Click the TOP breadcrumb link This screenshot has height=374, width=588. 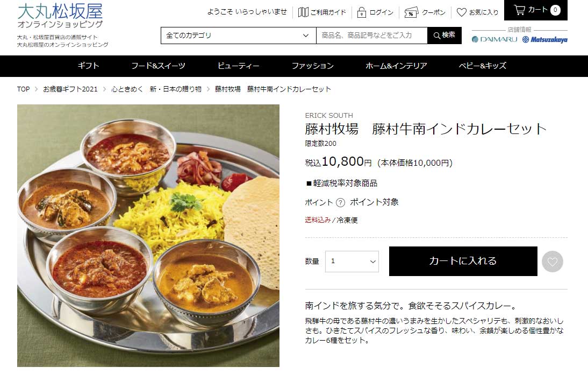(x=23, y=89)
